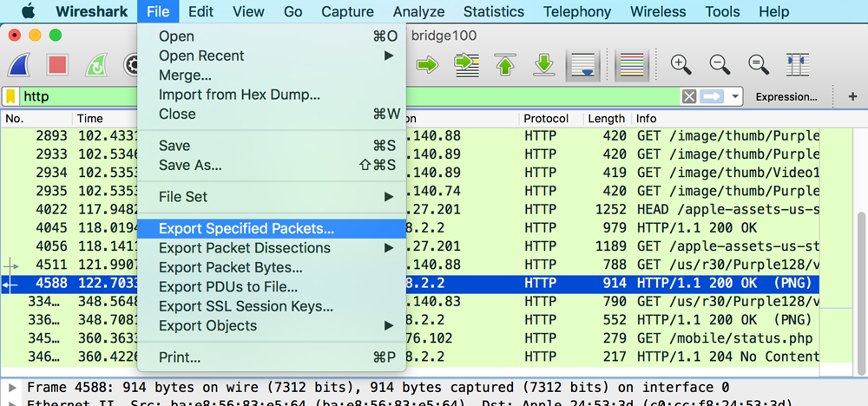Expand the Frame 4588 details row
This screenshot has width=868, height=406.
pyautogui.click(x=13, y=387)
